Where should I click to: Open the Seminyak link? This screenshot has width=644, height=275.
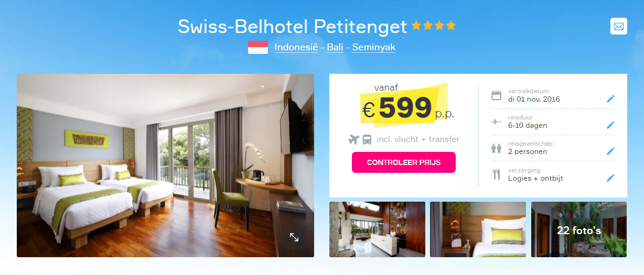(x=374, y=47)
